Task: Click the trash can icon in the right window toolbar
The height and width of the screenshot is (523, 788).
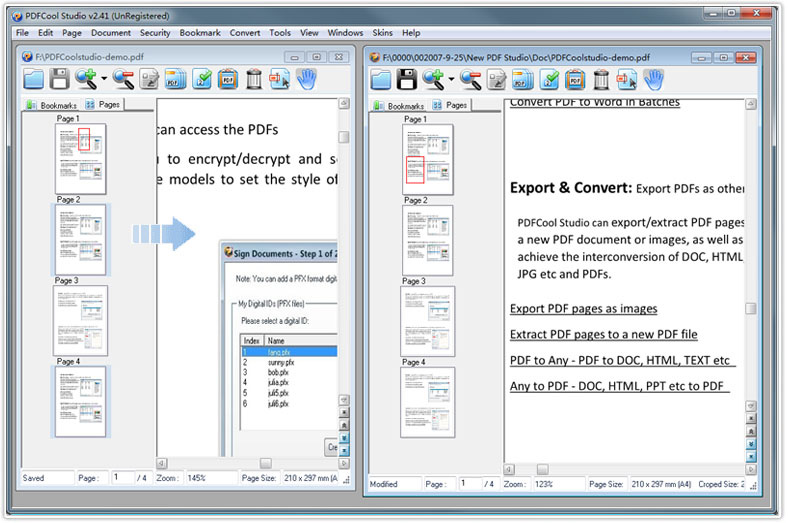Action: (601, 80)
